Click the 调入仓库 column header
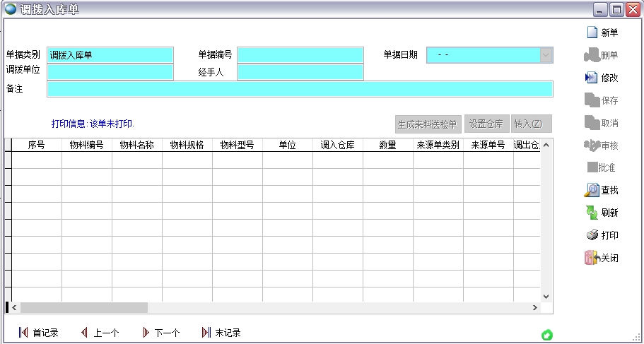The height and width of the screenshot is (344, 644). click(338, 145)
